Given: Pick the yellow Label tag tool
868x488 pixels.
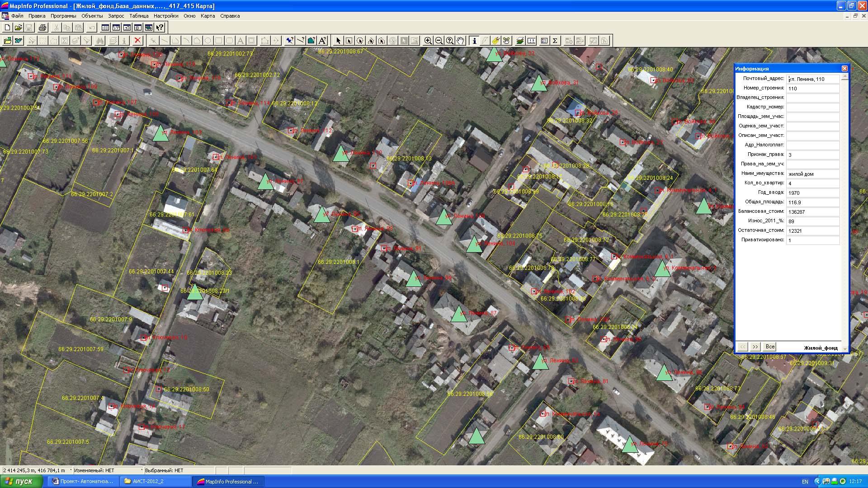Looking at the screenshot, I should [495, 41].
